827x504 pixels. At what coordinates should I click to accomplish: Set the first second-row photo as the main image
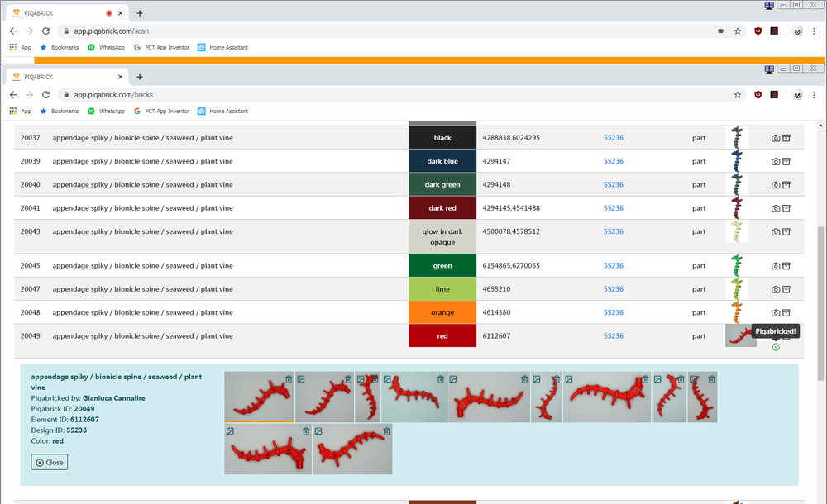point(230,431)
